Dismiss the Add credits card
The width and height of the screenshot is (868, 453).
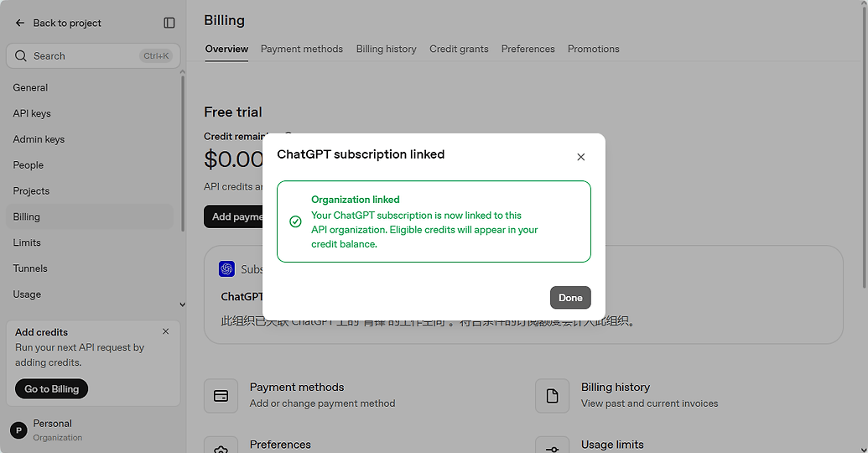(165, 331)
